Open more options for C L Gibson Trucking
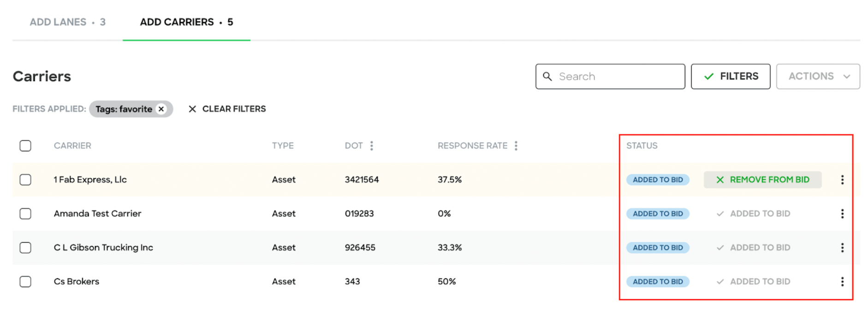This screenshot has width=868, height=315. click(842, 248)
